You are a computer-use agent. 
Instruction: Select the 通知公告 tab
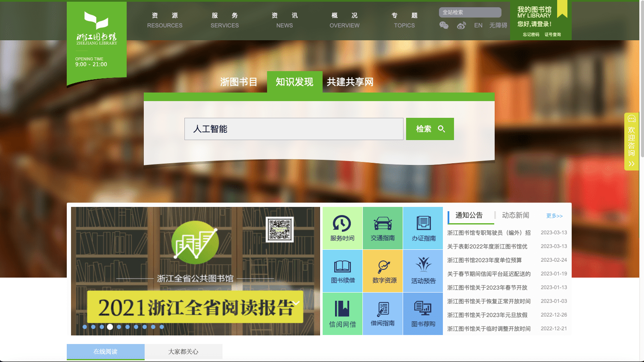click(x=469, y=215)
